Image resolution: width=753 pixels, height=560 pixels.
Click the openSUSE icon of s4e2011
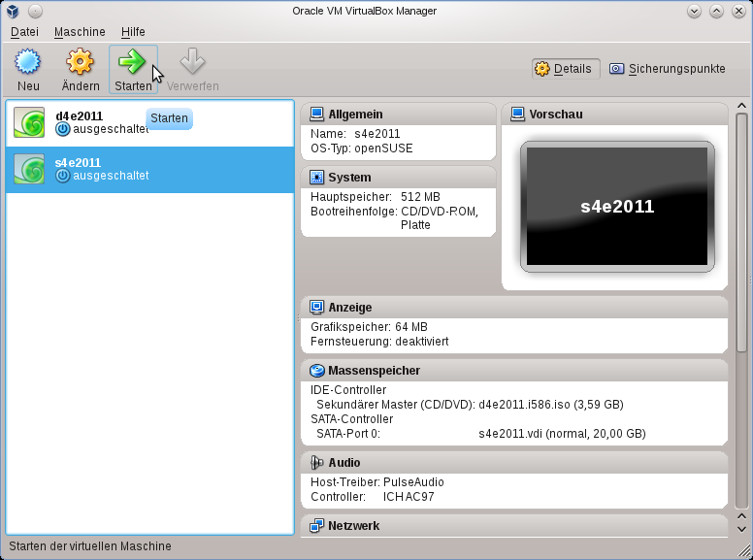tap(29, 169)
